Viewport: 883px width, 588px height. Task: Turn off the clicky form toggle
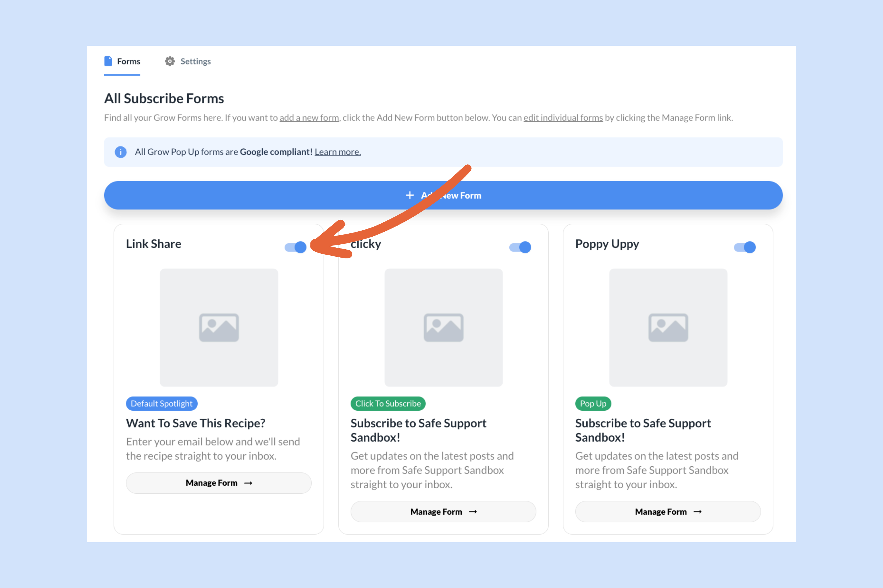pos(520,247)
